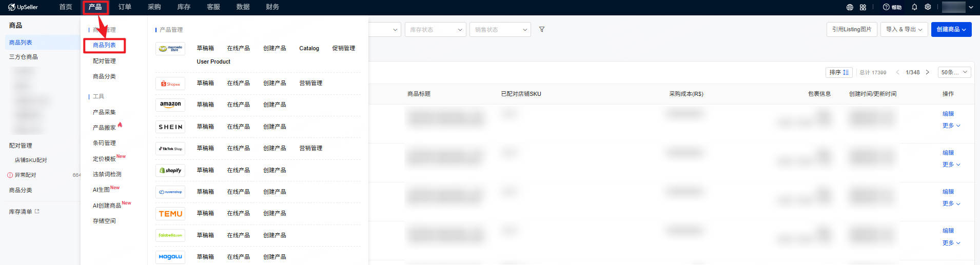The height and width of the screenshot is (265, 980).
Task: Click the Mercado Libre platform logo
Action: pos(170,49)
